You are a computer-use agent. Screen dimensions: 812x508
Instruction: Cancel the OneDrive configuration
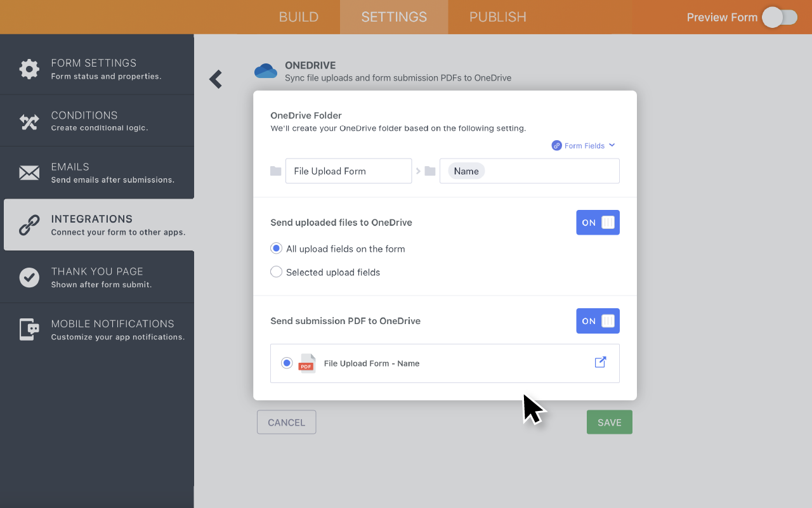286,422
